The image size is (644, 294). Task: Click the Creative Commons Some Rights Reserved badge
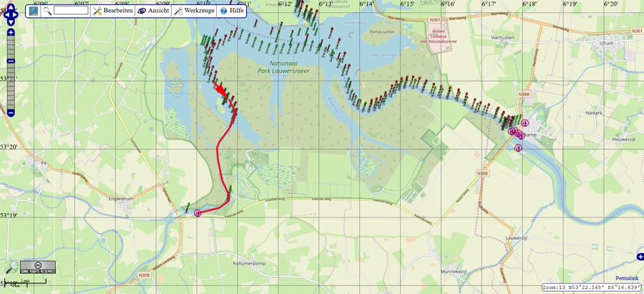tap(37, 267)
